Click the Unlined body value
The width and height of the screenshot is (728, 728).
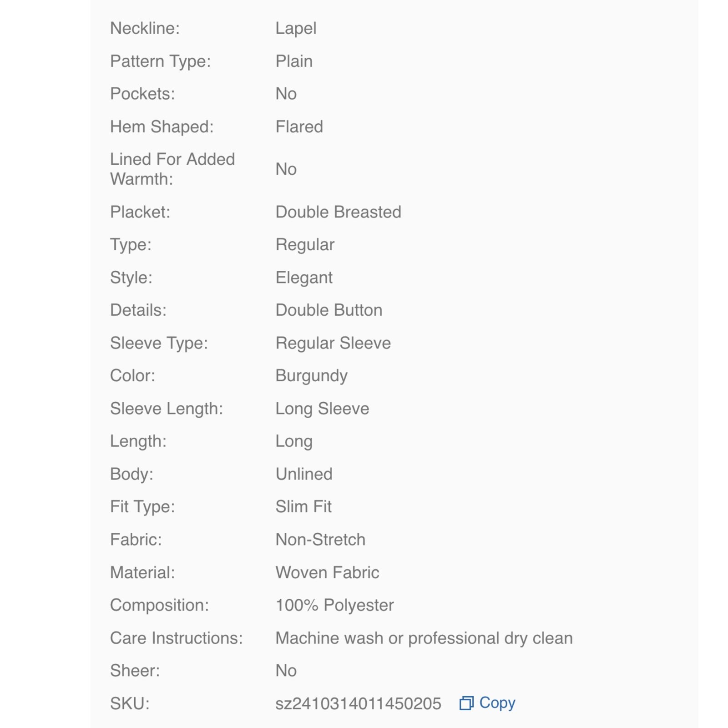(304, 474)
